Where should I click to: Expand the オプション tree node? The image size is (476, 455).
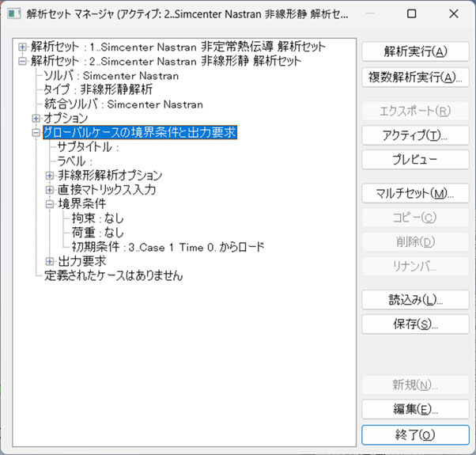click(x=36, y=118)
